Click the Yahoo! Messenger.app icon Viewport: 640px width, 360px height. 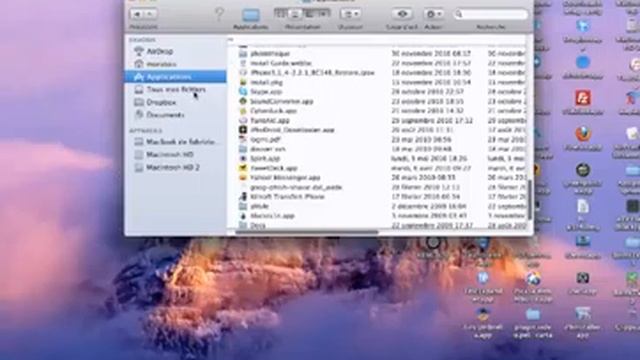pos(243,178)
